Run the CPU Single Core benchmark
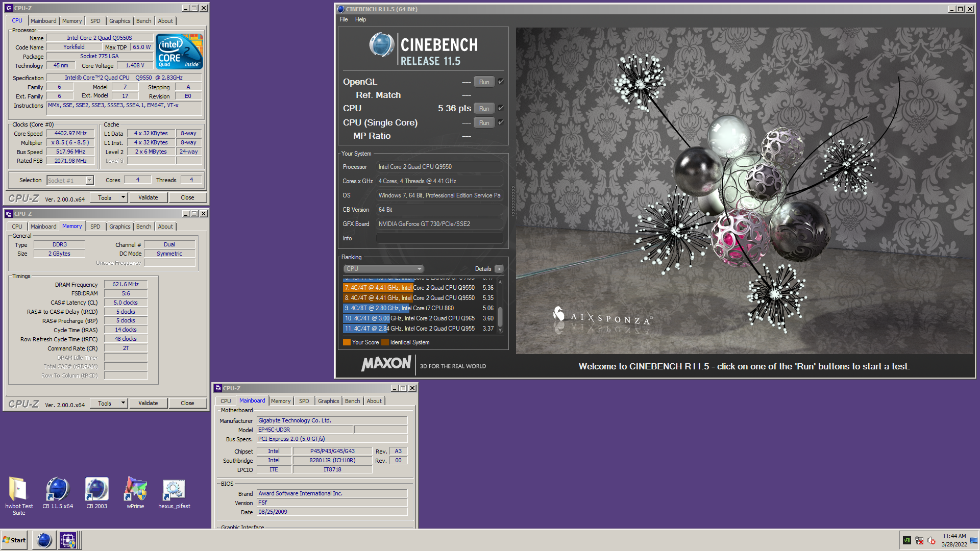 coord(484,122)
